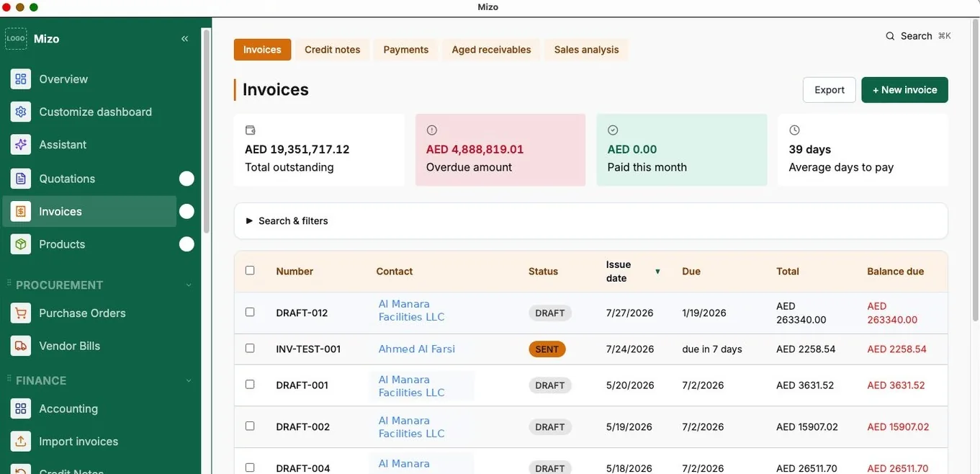Check the DRAFT-001 row checkbox

pos(250,385)
